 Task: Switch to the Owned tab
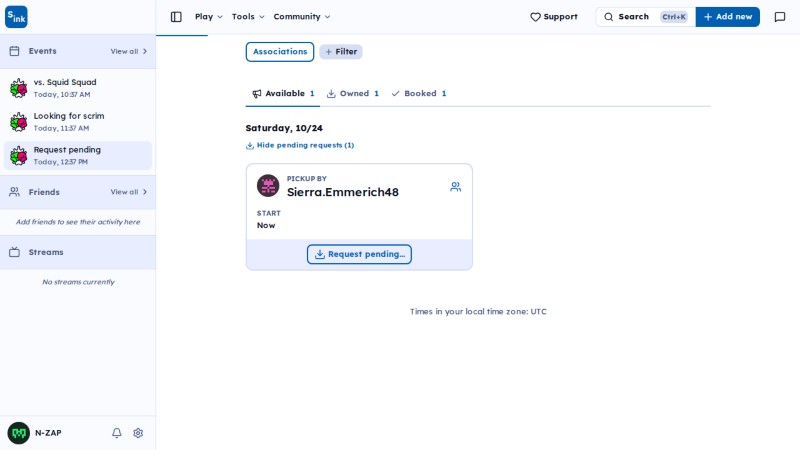click(353, 93)
